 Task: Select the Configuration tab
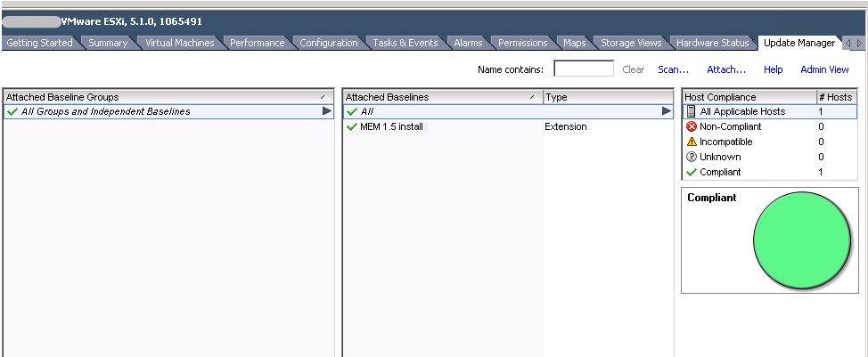pyautogui.click(x=328, y=43)
